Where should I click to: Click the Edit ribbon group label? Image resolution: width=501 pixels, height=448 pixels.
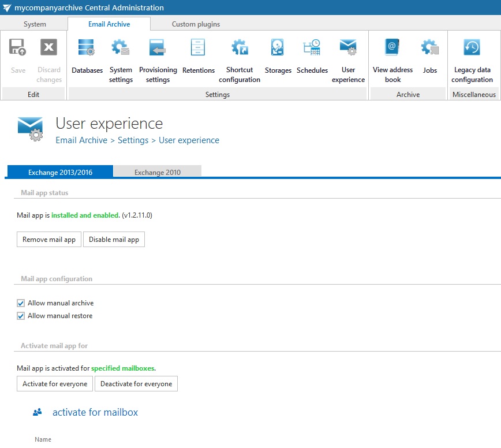33,95
